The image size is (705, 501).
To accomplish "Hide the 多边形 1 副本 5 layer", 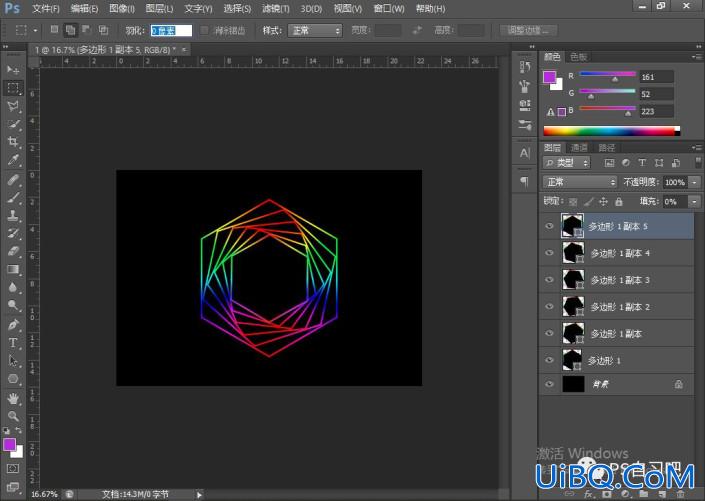I will point(549,226).
